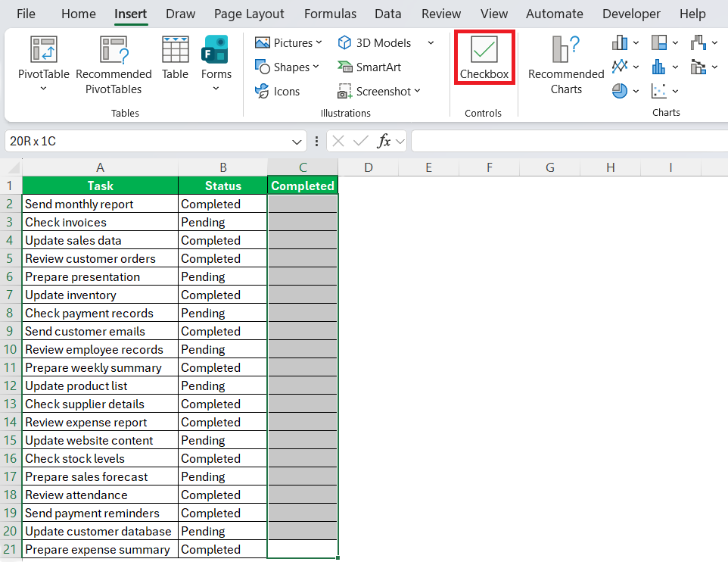Open the Review tab
The height and width of the screenshot is (562, 728).
tap(441, 14)
